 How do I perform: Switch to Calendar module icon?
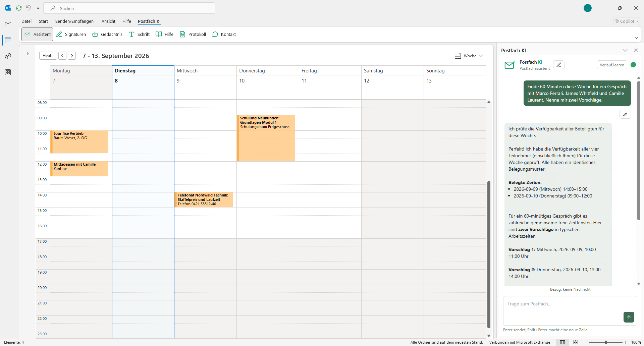coord(8,40)
